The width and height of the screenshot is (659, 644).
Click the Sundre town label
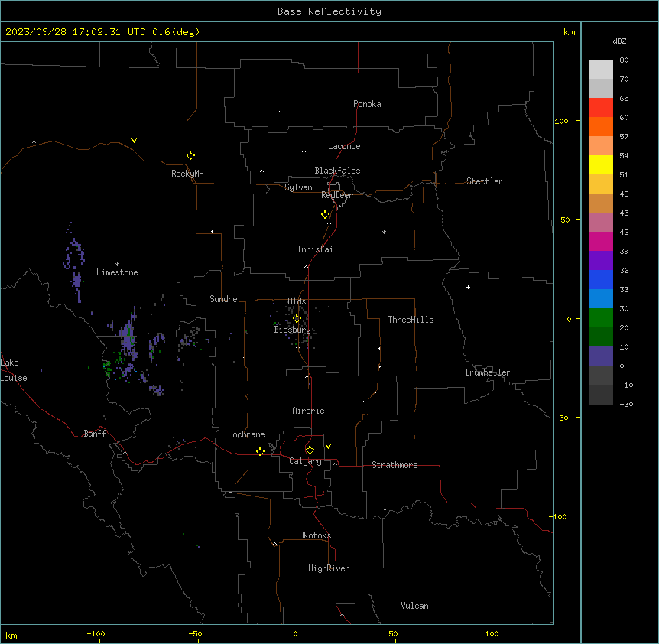[223, 299]
